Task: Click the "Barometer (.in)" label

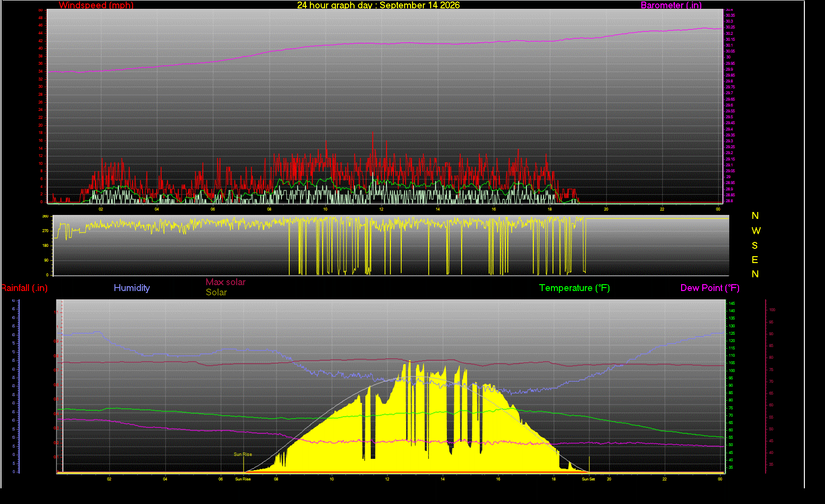Action: (x=671, y=5)
